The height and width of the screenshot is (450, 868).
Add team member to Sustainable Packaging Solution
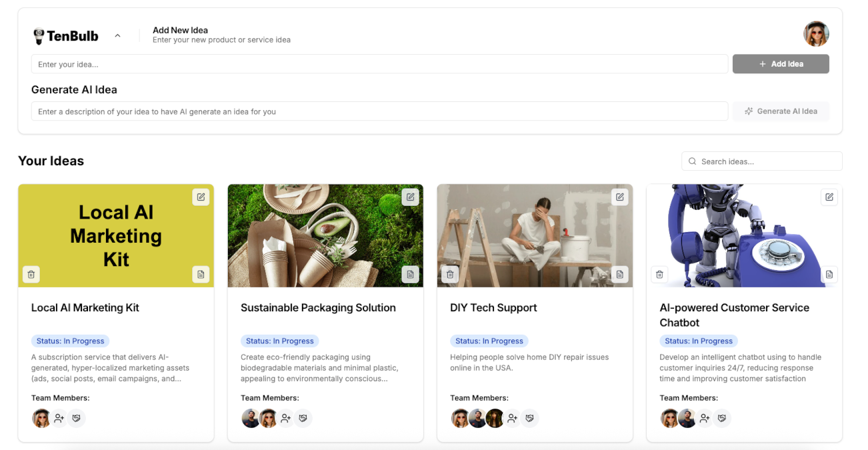286,418
